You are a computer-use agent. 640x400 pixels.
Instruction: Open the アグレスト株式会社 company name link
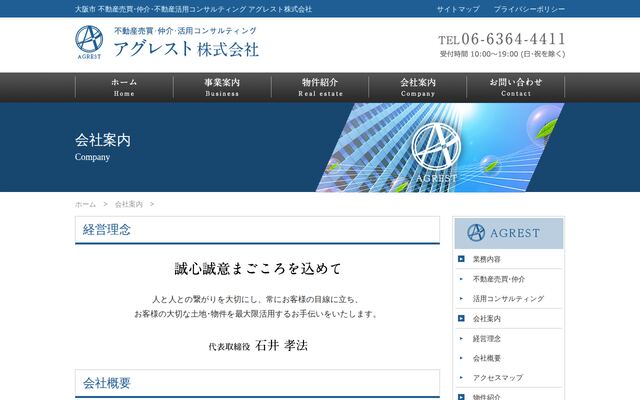tap(186, 49)
